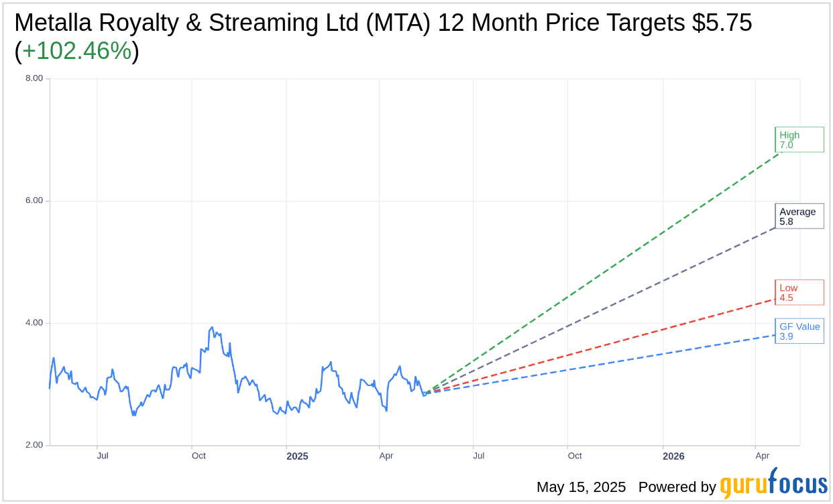Click the 6.00 y-axis label

point(34,200)
